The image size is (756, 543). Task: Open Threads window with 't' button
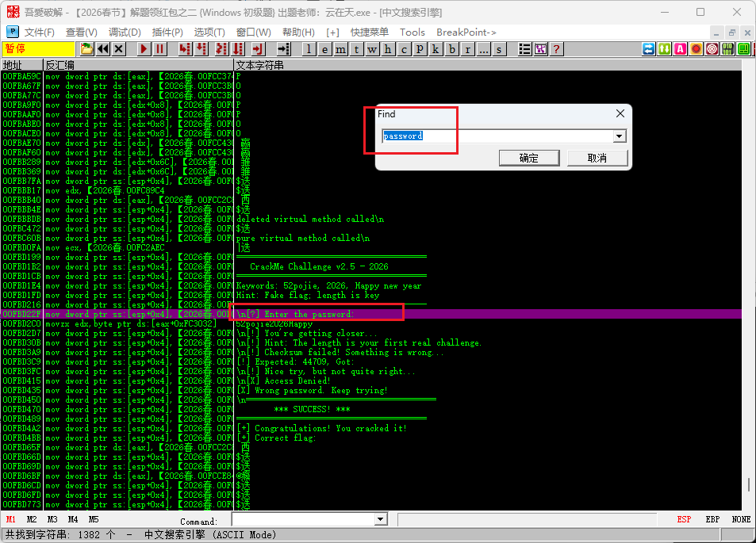[x=356, y=49]
